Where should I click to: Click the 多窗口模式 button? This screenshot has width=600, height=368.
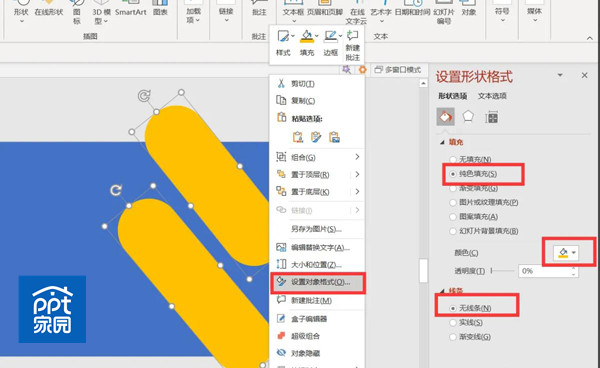point(398,70)
